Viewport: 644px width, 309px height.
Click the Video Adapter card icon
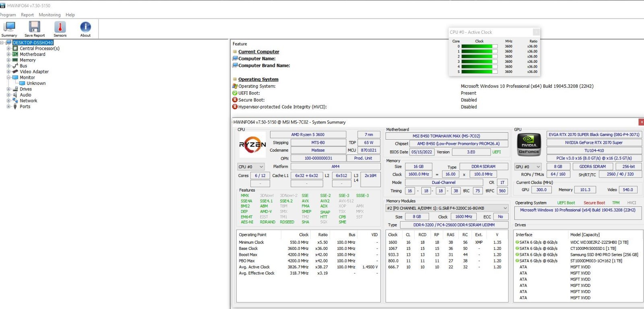15,72
